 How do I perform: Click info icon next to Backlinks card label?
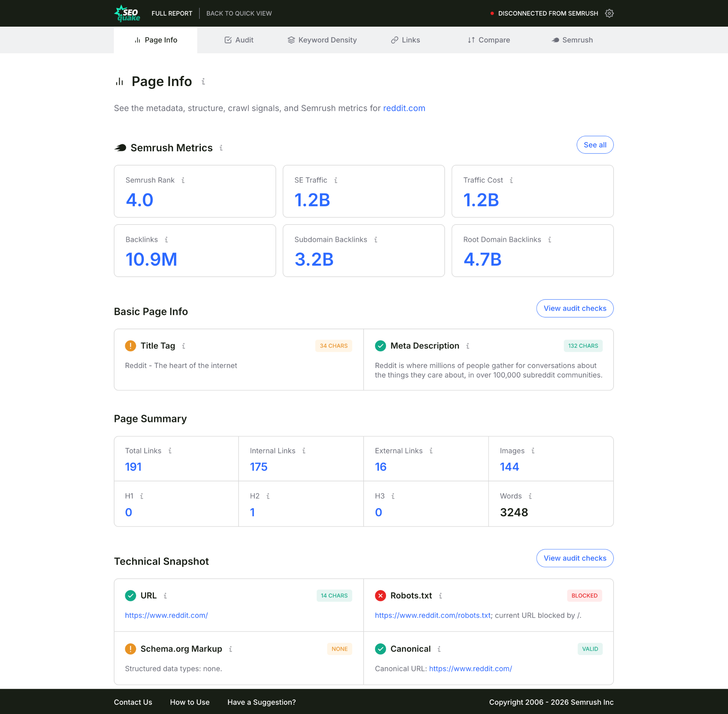click(166, 240)
